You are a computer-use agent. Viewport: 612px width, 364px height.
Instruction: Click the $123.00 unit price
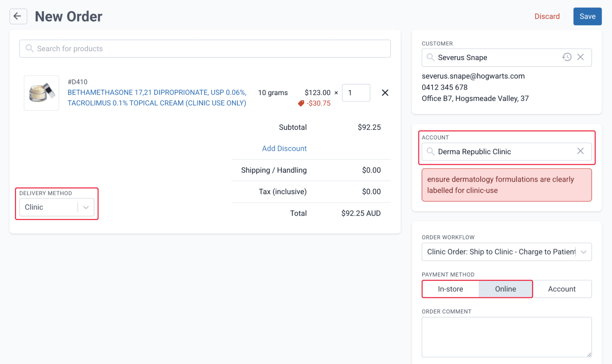coord(317,93)
